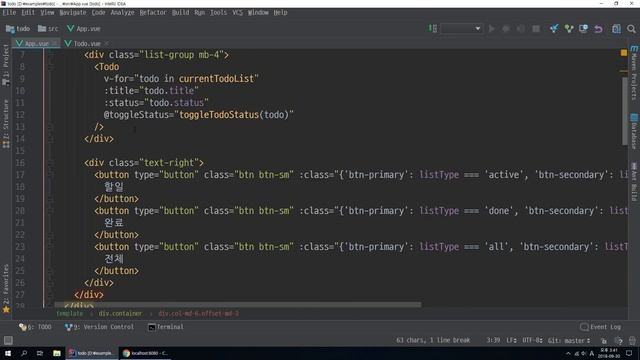
Task: Collapse code fold marker at line 16
Action: [x=50, y=163]
